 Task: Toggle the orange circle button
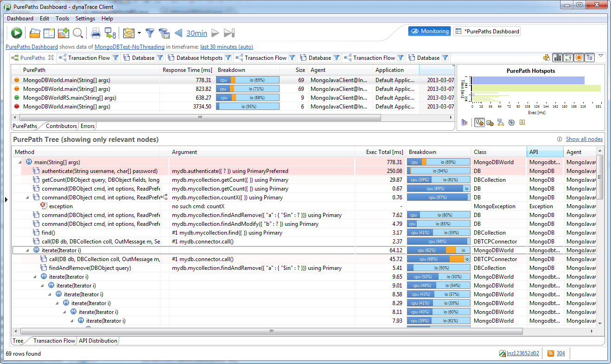(579, 58)
